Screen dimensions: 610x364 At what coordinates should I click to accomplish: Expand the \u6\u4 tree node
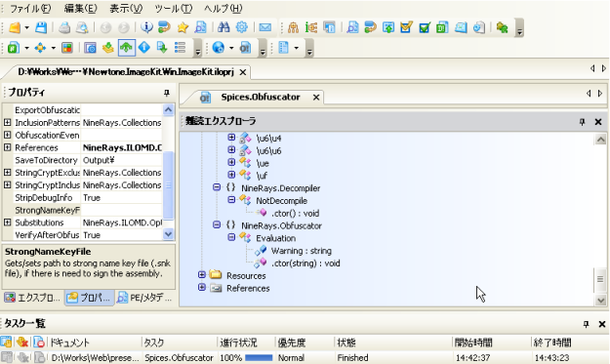[x=231, y=138]
